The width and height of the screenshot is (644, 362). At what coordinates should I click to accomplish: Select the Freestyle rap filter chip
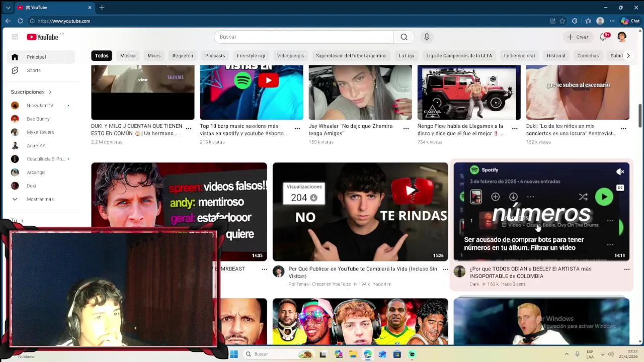[251, 56]
